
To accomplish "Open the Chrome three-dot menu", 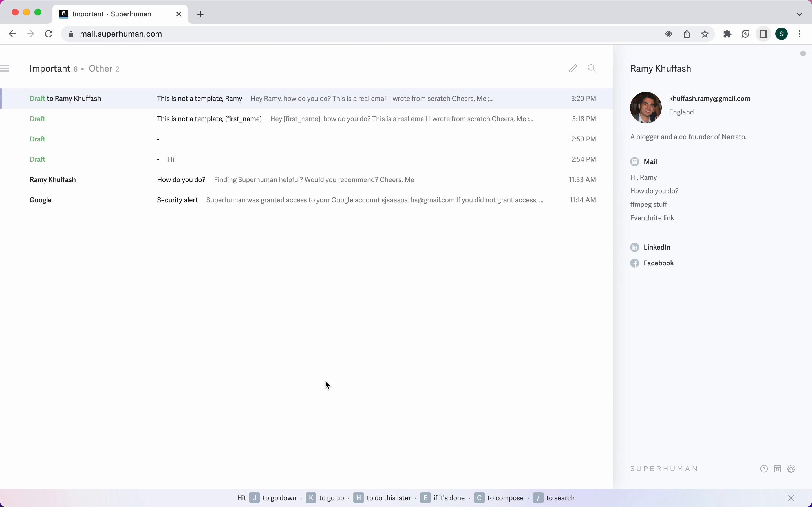I will 800,34.
